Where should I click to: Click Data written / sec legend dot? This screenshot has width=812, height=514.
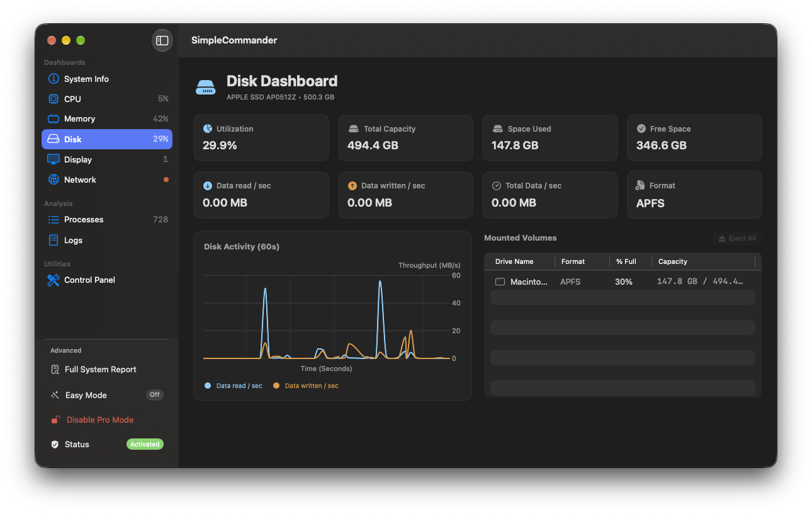(x=276, y=385)
